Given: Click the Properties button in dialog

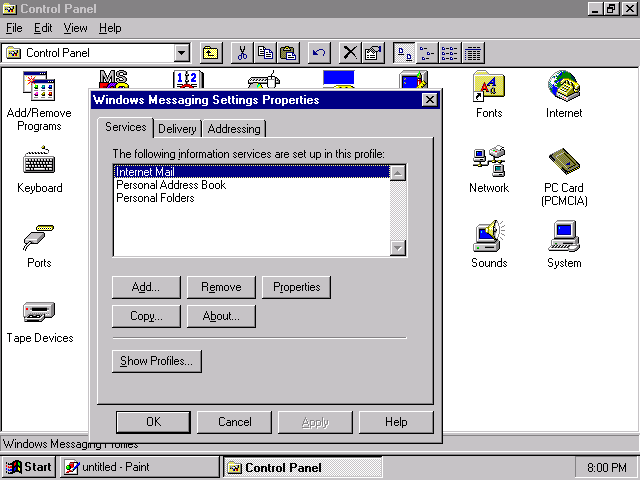Looking at the screenshot, I should (x=296, y=287).
